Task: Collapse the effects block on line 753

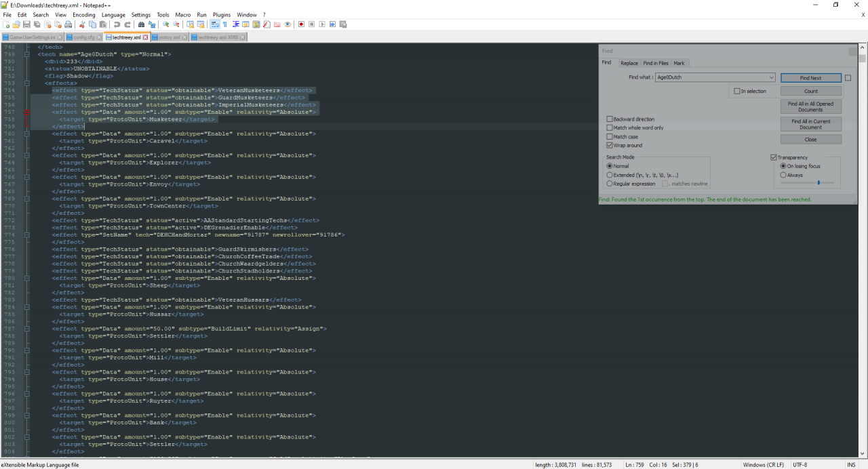Action: pos(28,83)
